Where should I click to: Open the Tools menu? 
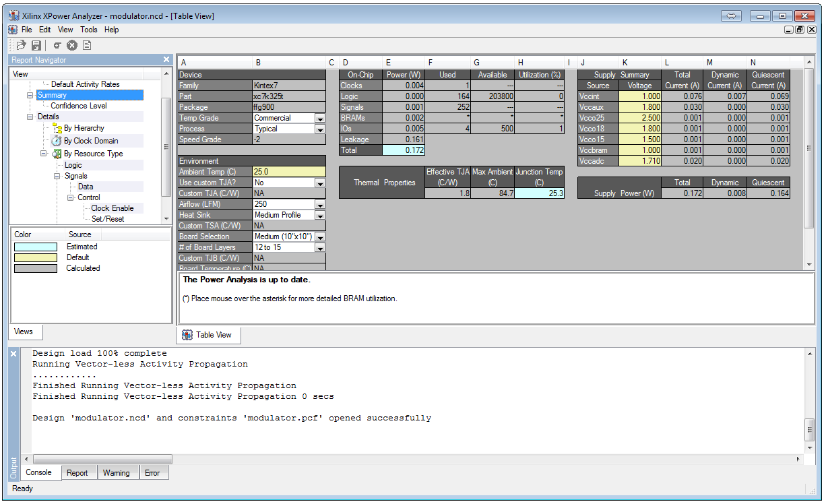pyautogui.click(x=89, y=30)
